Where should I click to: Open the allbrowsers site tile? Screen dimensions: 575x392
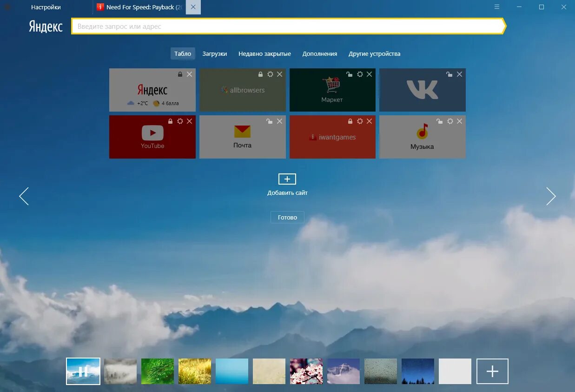[243, 90]
